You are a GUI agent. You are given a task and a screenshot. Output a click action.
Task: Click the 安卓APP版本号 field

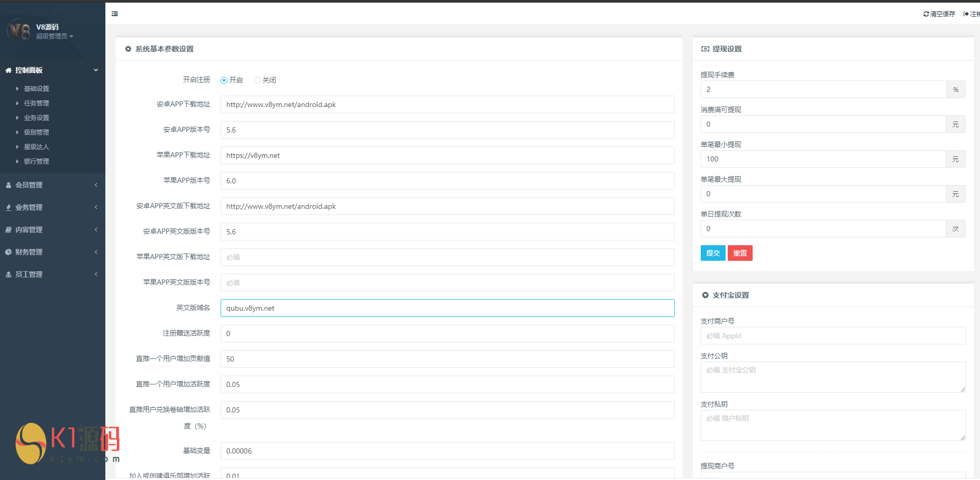(447, 130)
